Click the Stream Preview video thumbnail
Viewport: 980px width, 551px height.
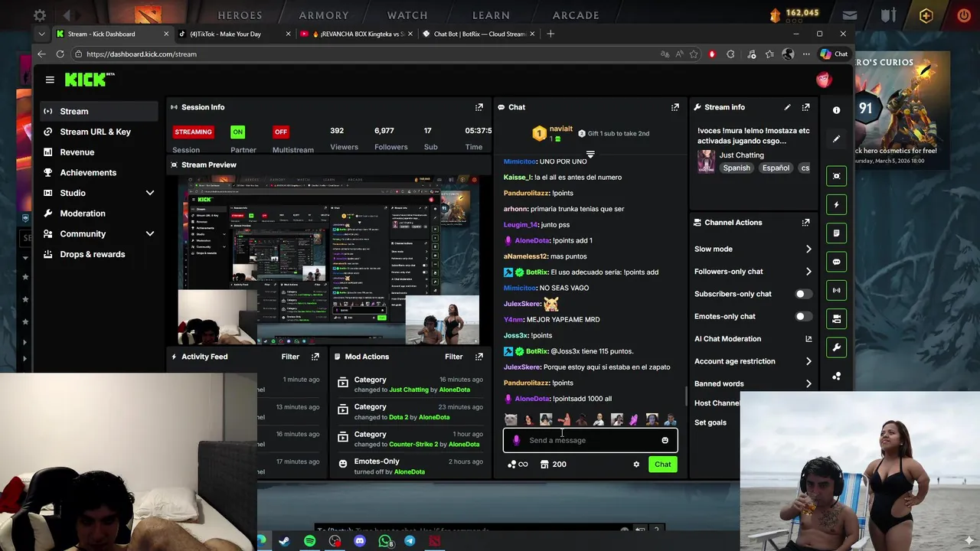point(328,260)
